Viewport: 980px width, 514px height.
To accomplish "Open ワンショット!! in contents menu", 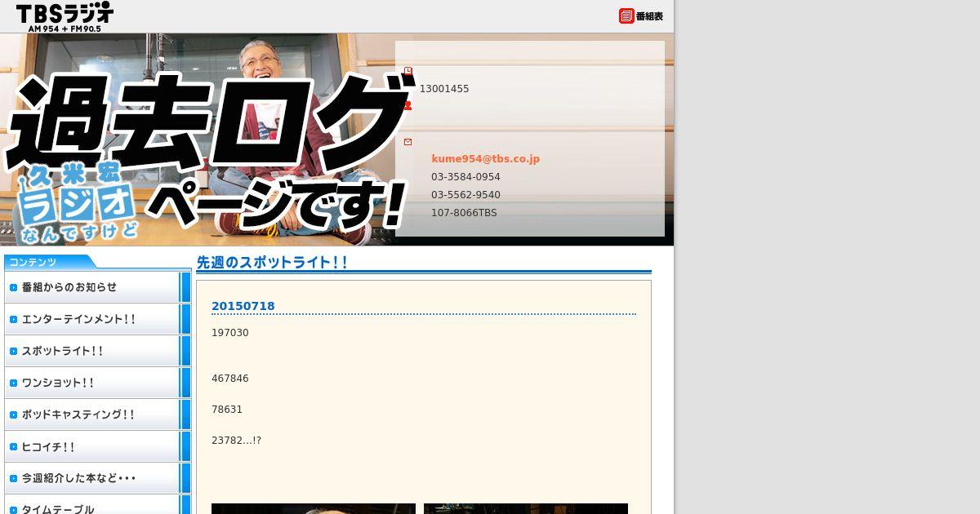I will 97,383.
